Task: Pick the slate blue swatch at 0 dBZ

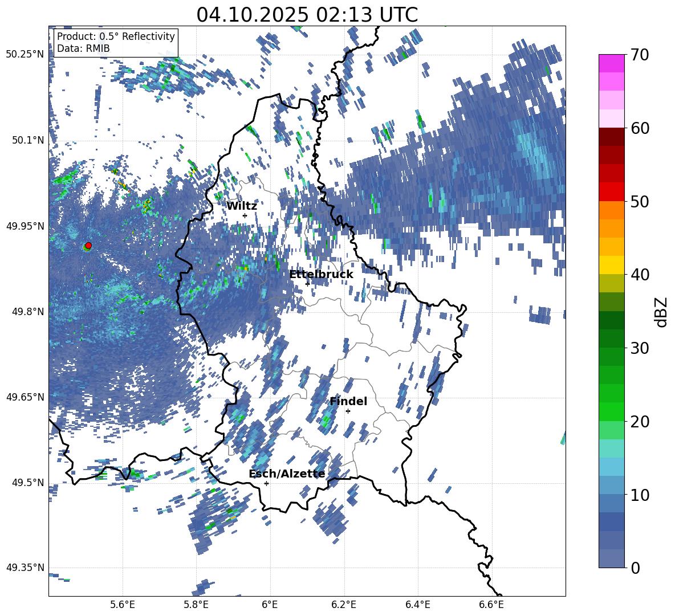Action: (x=611, y=558)
